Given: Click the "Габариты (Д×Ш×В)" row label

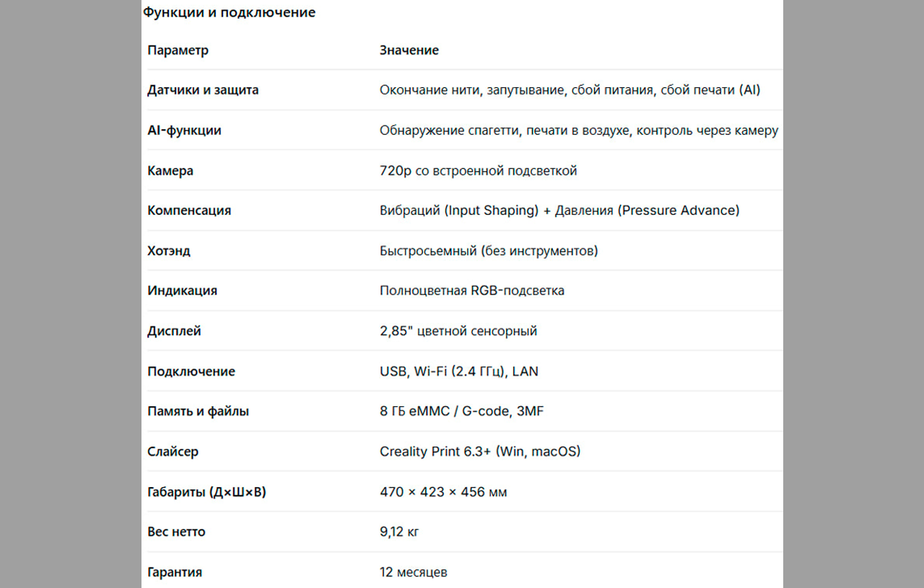Looking at the screenshot, I should (x=206, y=492).
